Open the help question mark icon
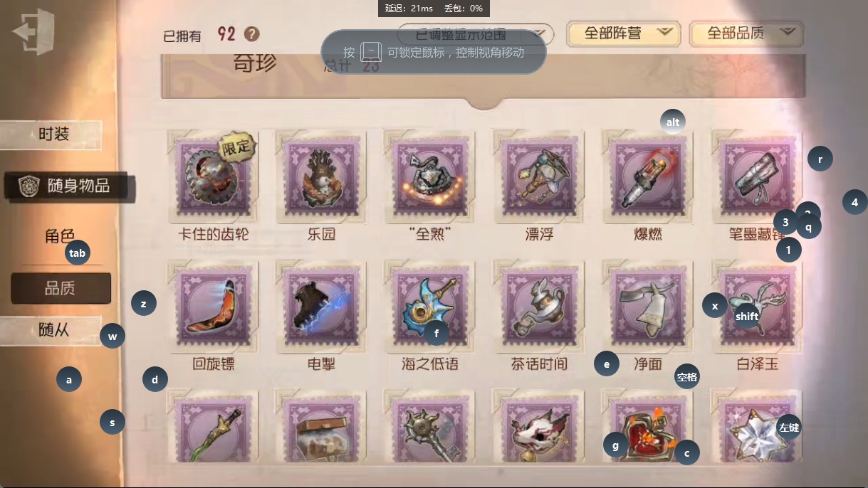The height and width of the screenshot is (488, 868). point(251,34)
